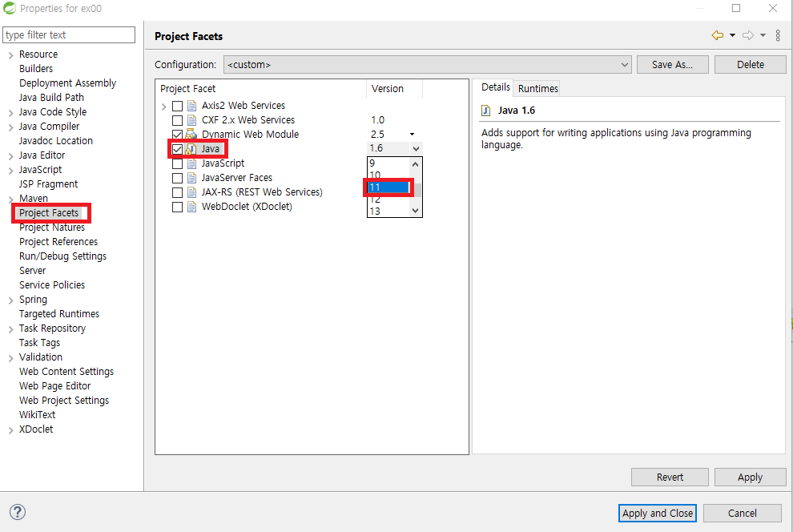Click the Apply button
The image size is (793, 532).
[x=750, y=478]
